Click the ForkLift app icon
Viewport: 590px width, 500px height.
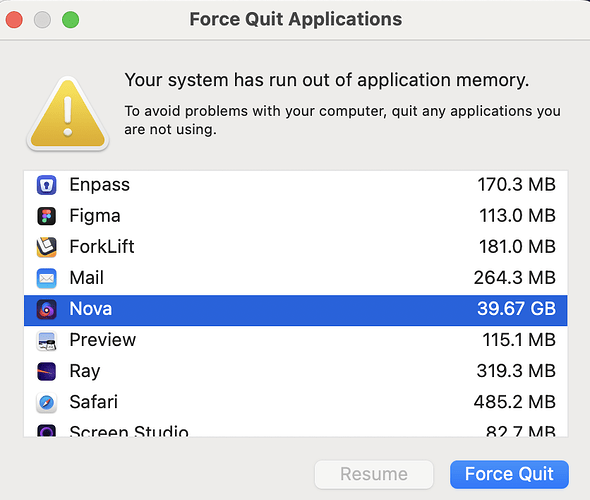pyautogui.click(x=46, y=247)
